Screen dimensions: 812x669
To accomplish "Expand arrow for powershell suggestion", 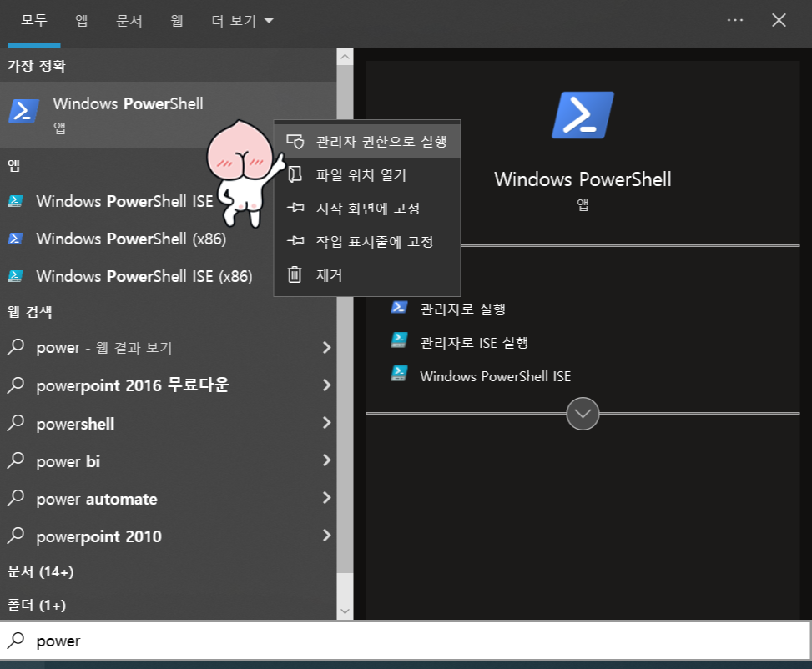I will pyautogui.click(x=326, y=423).
